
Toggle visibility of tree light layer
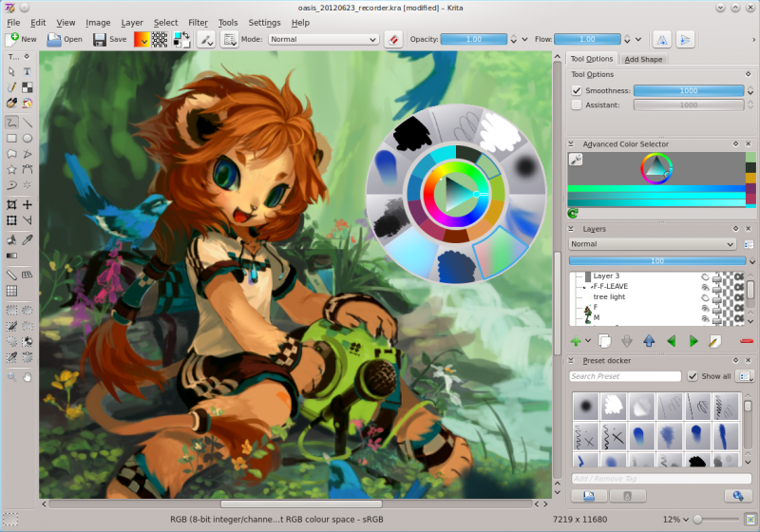point(705,297)
